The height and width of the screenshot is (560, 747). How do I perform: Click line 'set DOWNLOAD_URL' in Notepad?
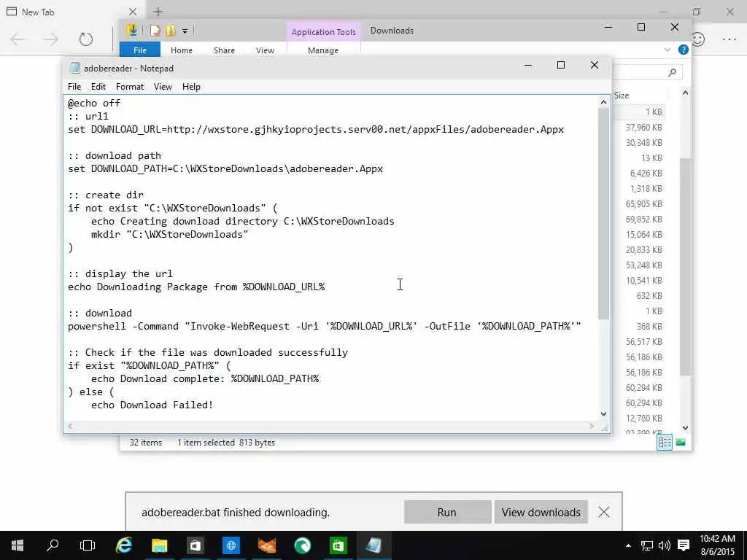pyautogui.click(x=316, y=130)
